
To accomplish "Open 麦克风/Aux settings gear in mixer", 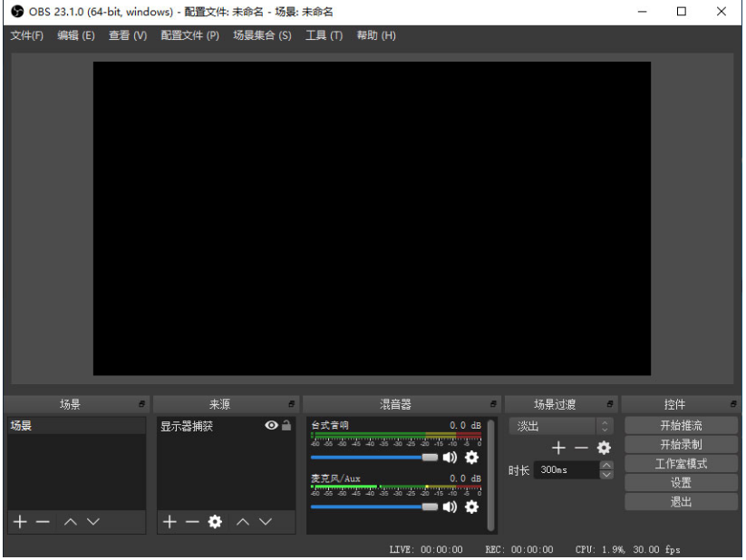I will tap(471, 507).
